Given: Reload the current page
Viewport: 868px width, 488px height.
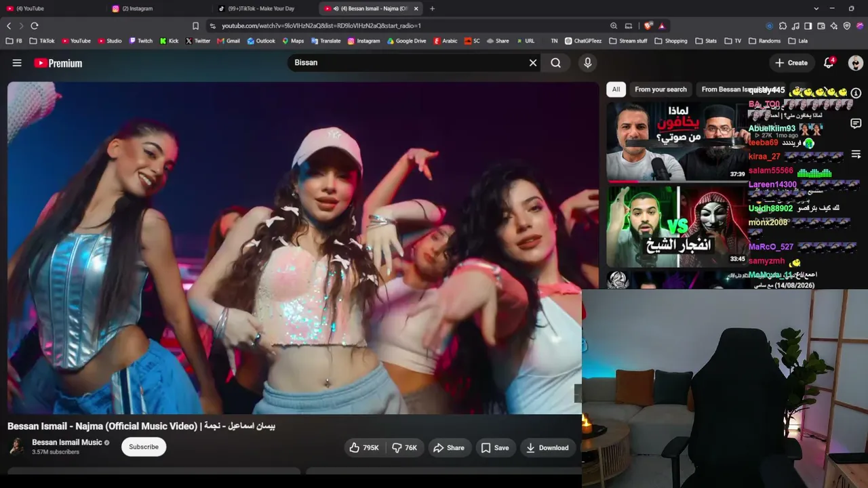Looking at the screenshot, I should point(35,26).
